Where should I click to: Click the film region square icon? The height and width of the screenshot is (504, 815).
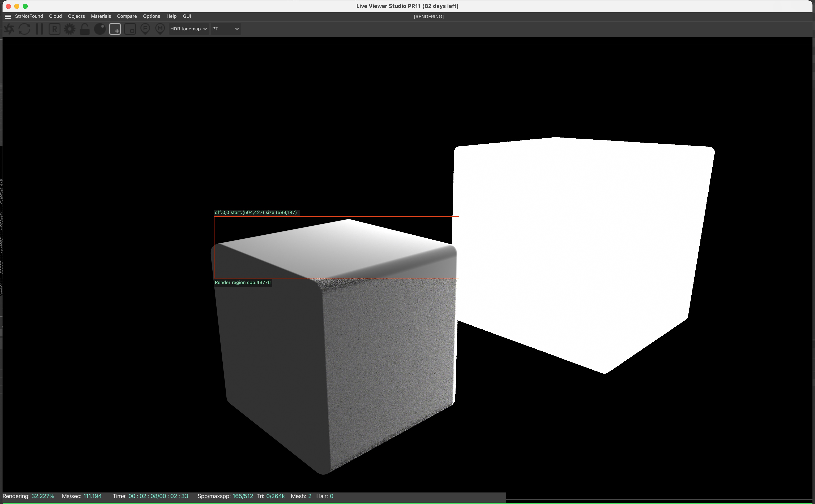coord(130,29)
